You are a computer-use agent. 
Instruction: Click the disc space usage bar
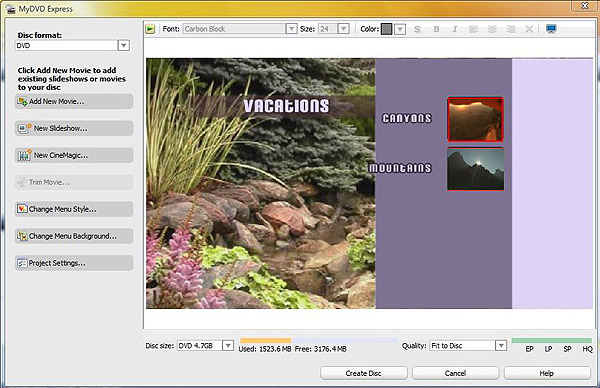tap(318, 340)
